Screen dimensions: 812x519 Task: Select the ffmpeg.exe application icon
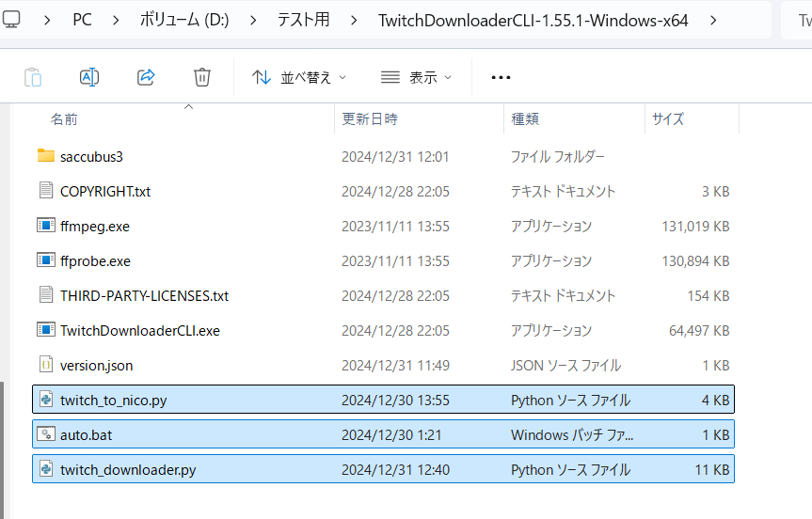(45, 226)
